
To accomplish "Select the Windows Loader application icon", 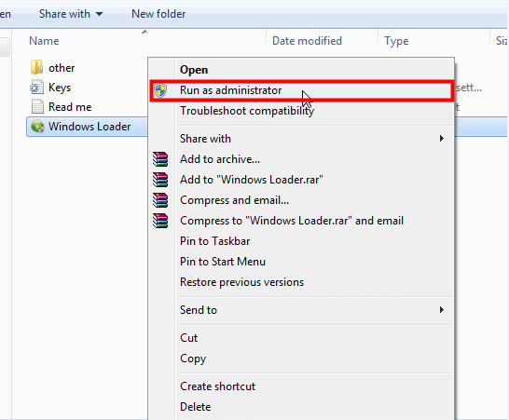I will pos(37,126).
